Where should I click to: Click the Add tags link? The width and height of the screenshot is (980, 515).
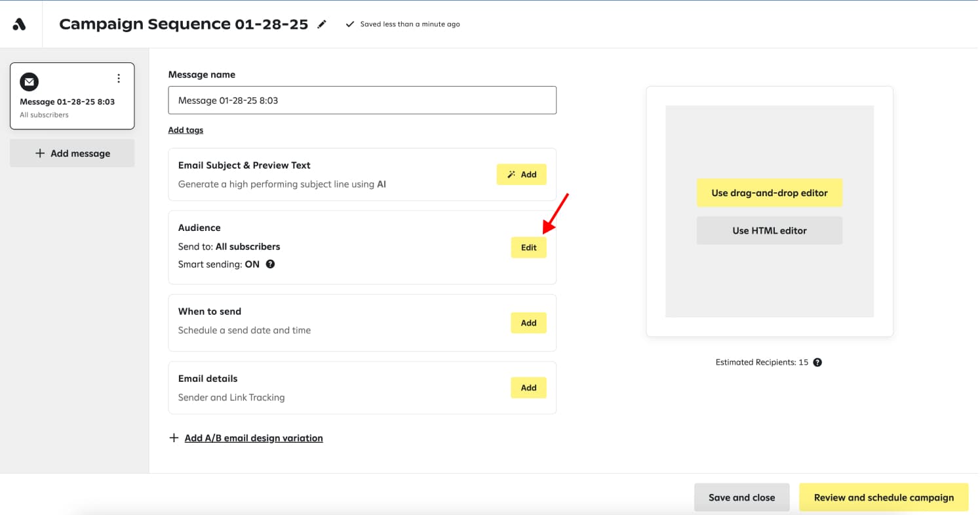(x=186, y=130)
